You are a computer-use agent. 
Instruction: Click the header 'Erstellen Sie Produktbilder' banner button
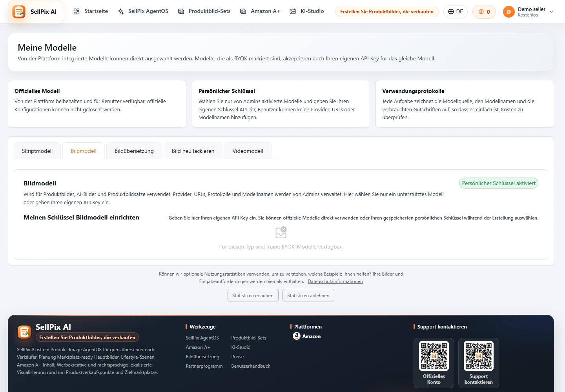tap(387, 12)
